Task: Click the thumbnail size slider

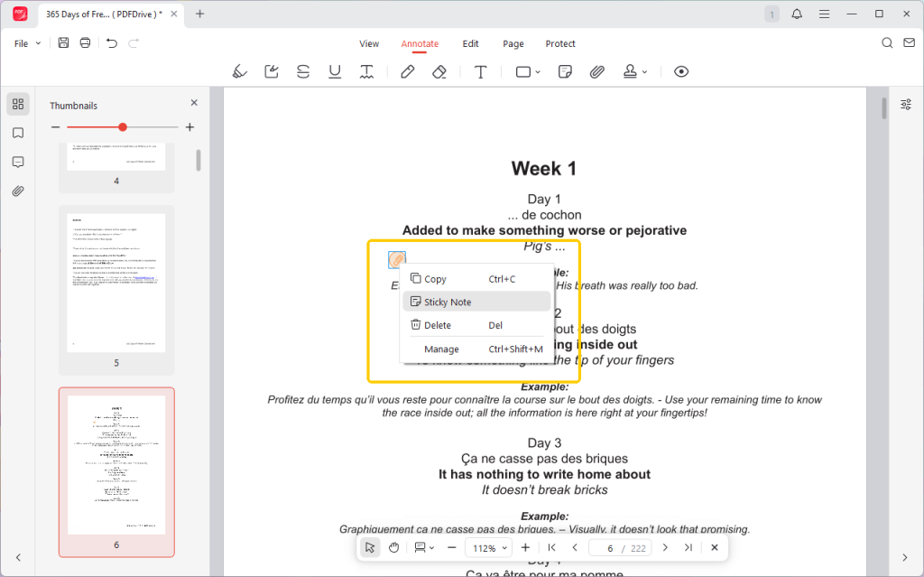Action: click(123, 127)
